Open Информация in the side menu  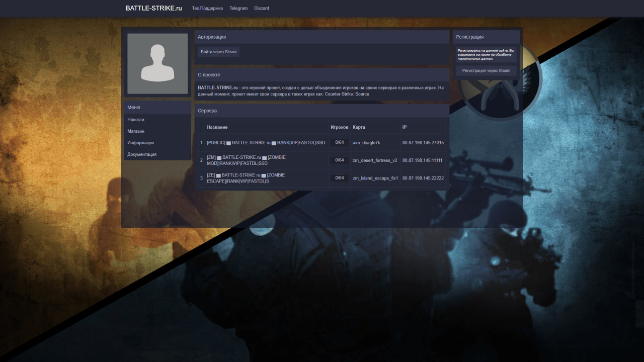(141, 143)
